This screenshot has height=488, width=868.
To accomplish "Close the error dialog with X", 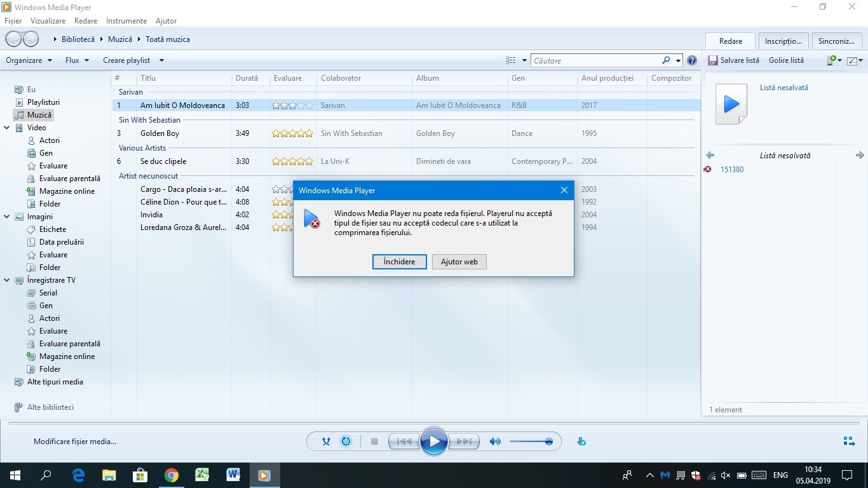I will 564,191.
